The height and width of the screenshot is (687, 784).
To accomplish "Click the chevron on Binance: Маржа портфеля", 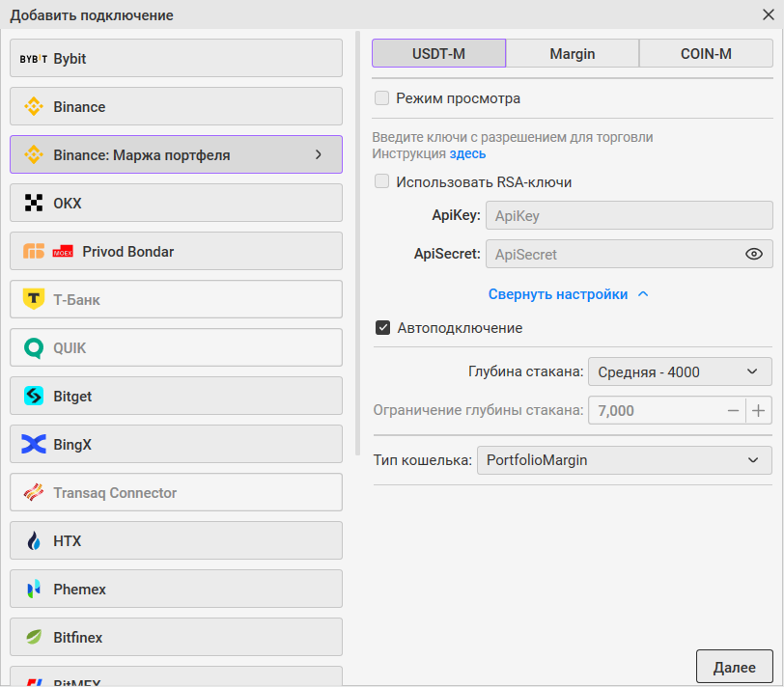I will click(x=319, y=155).
